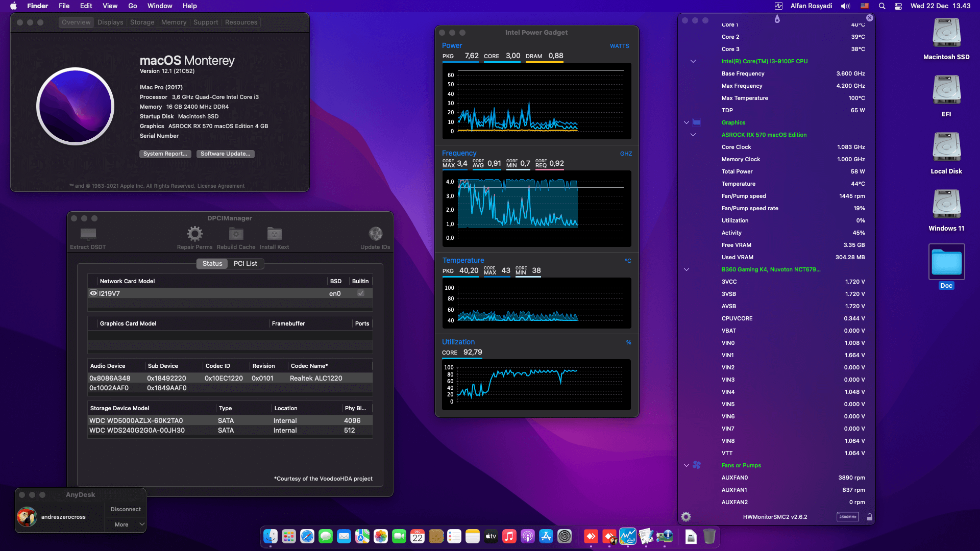
Task: Open the License Agreement link
Action: pos(221,186)
